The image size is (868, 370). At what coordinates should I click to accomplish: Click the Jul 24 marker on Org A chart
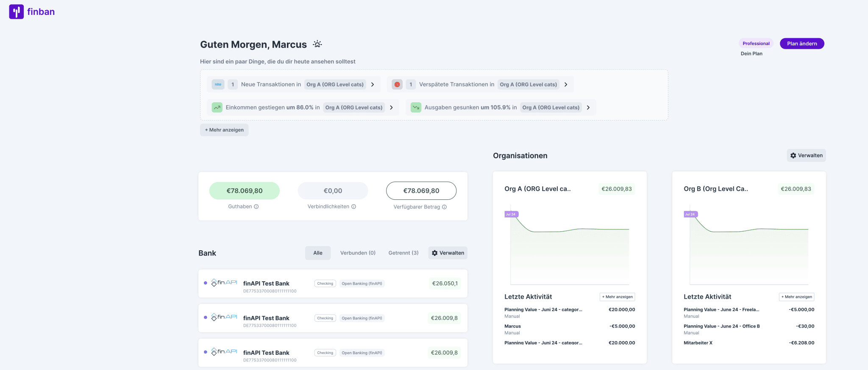[x=511, y=214]
